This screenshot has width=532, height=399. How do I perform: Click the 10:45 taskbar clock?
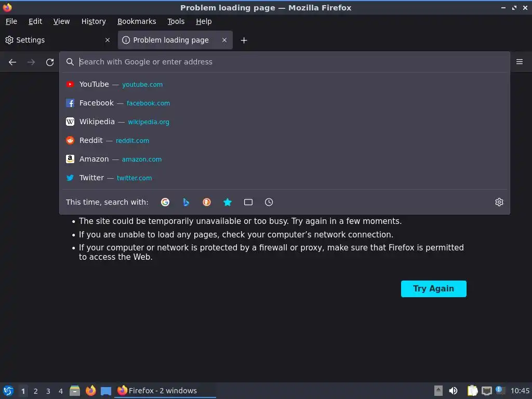point(520,391)
